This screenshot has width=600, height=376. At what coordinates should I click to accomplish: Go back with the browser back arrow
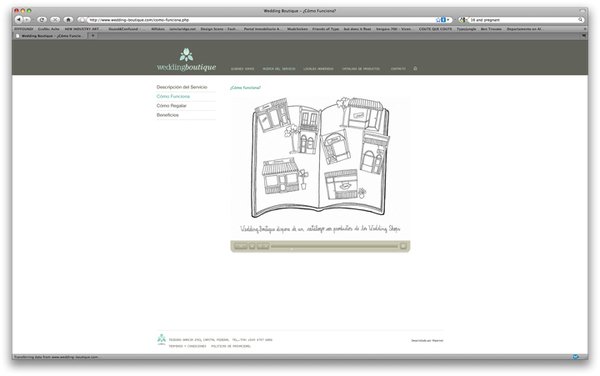(x=18, y=20)
